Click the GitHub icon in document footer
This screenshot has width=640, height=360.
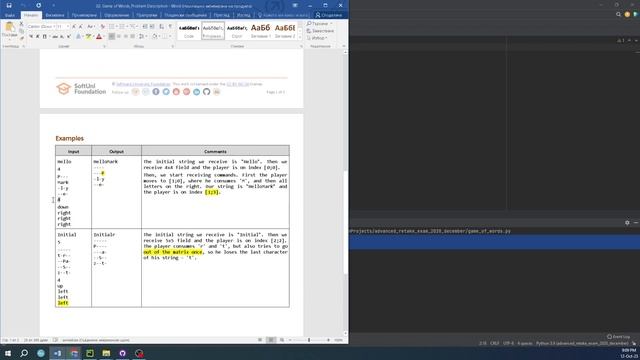[x=207, y=92]
